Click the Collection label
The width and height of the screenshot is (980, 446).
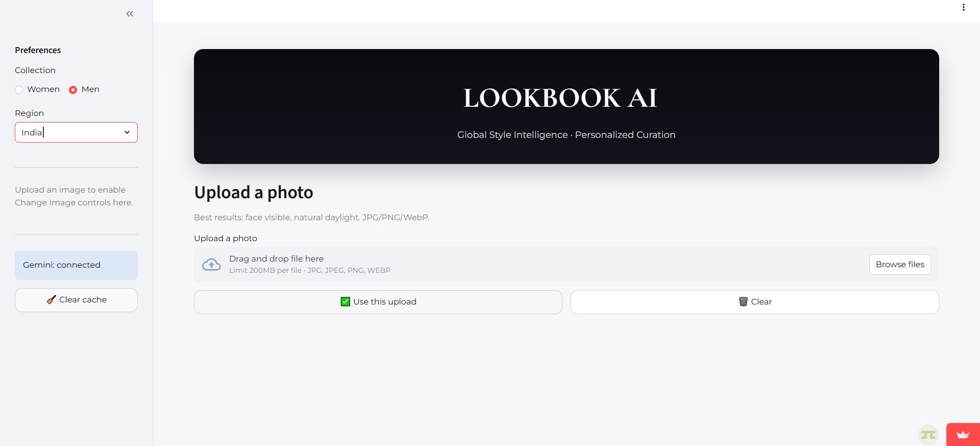35,70
